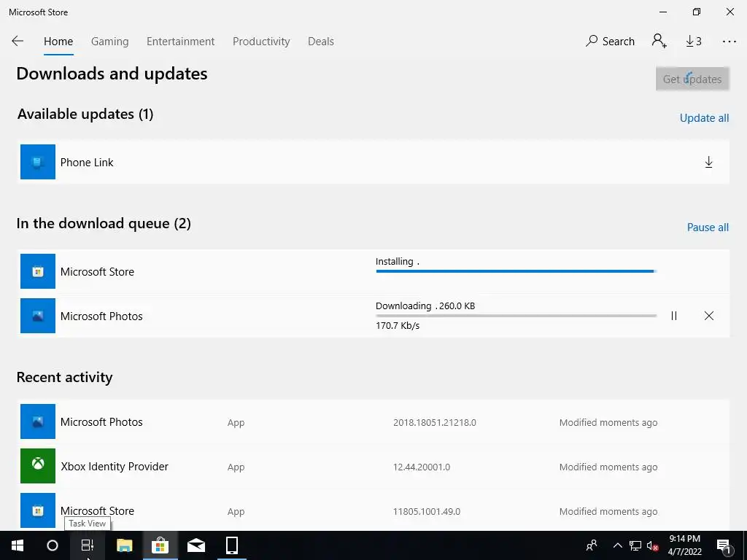This screenshot has width=747, height=560.
Task: Click the Get updates button
Action: 692,79
